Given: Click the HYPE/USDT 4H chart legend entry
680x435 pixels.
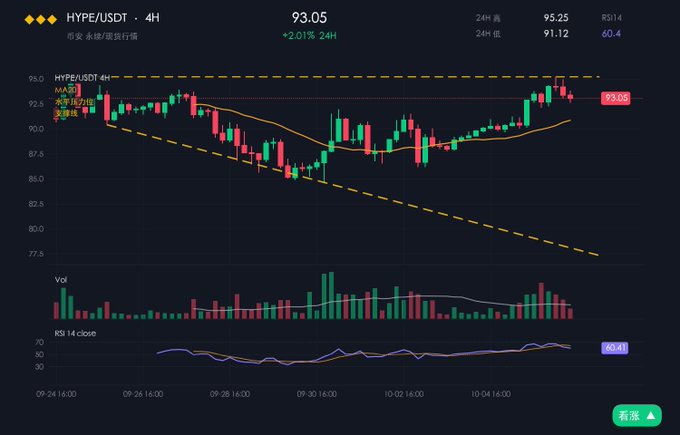Looking at the screenshot, I should (82, 78).
